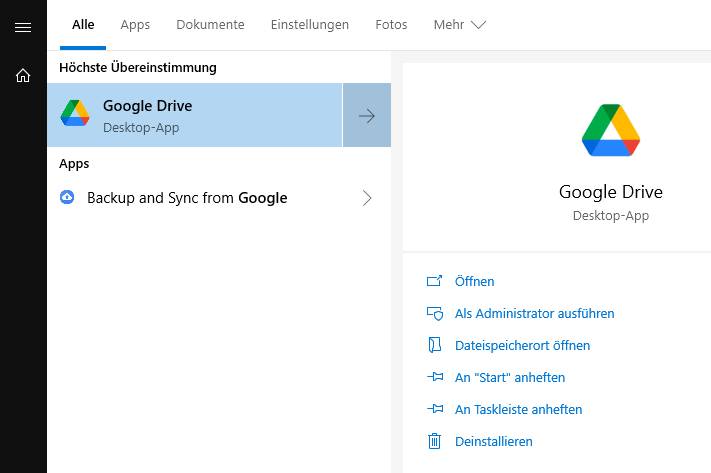Choose Dateispeicherort öffnen
Screen dimensions: 711x473
522,346
